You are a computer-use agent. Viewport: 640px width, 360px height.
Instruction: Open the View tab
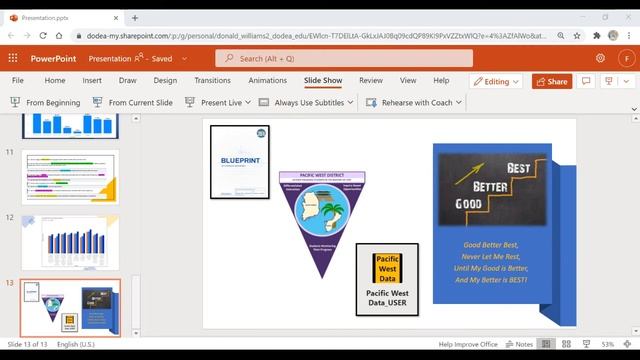click(x=408, y=80)
